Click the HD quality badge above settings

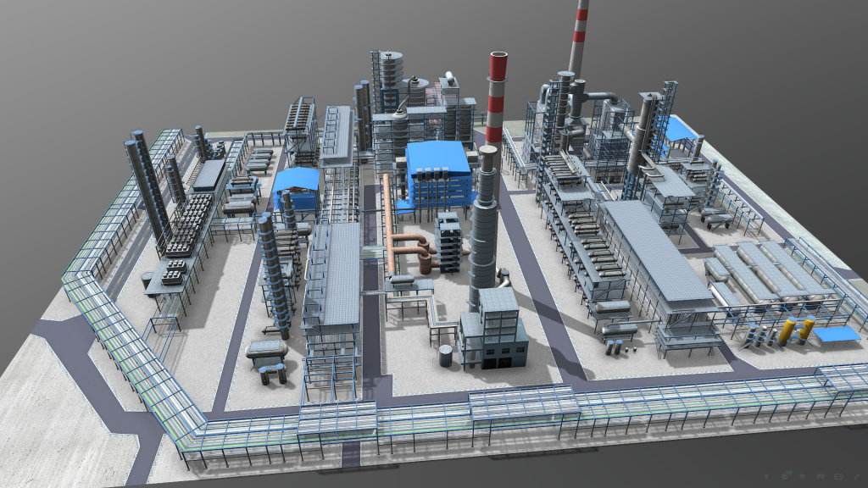click(x=789, y=473)
